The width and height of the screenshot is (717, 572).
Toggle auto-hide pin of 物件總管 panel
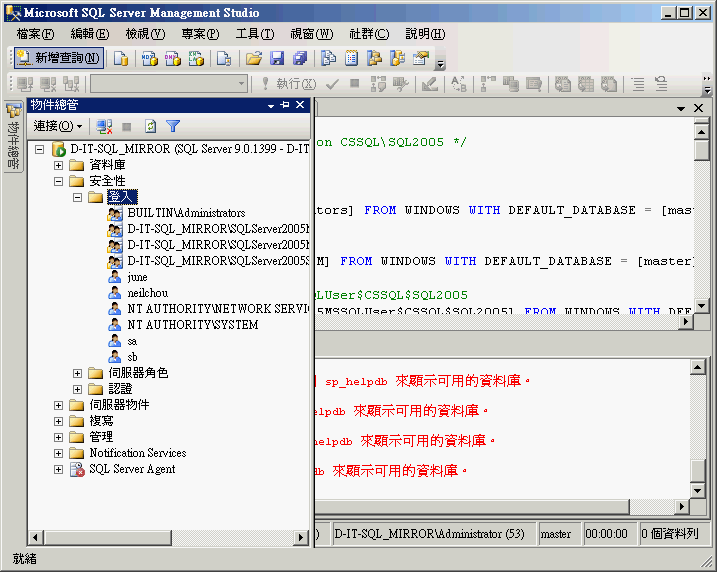tap(285, 105)
